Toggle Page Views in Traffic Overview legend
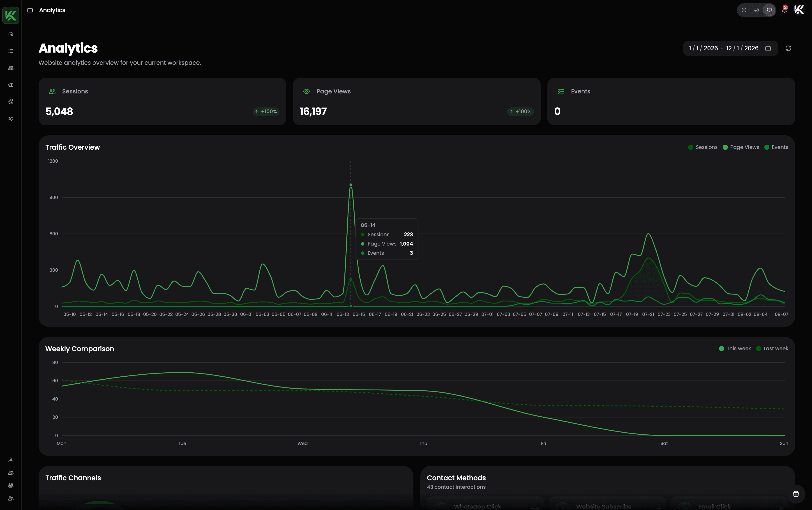This screenshot has height=510, width=812. point(741,147)
